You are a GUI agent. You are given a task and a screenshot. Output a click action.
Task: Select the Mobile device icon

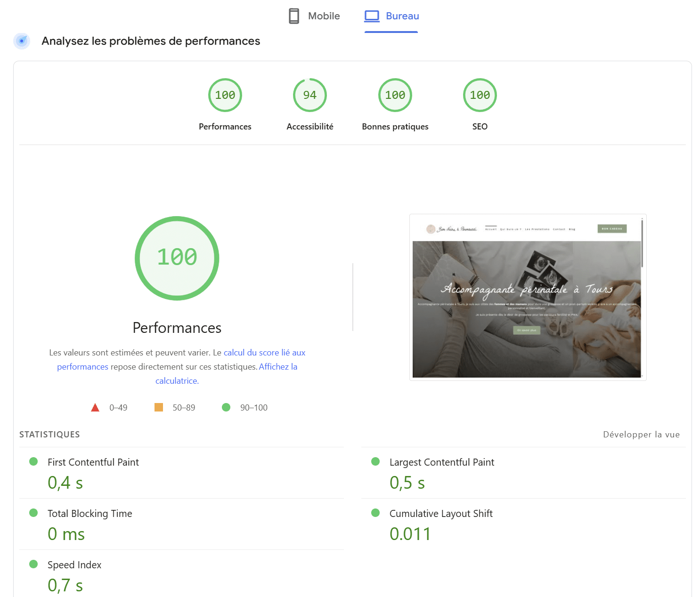tap(294, 16)
